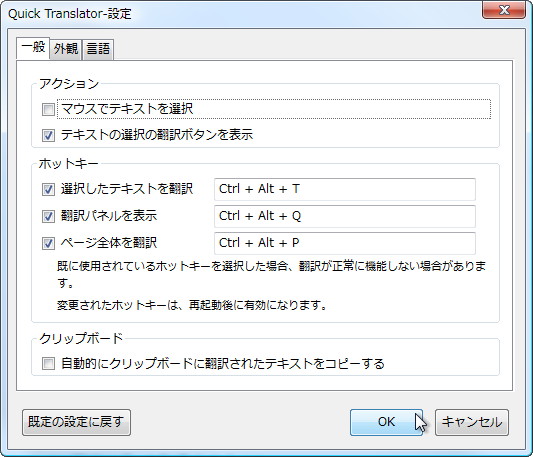The width and height of the screenshot is (533, 457).
Task: Click the Ctrl + Alt + Q hotkey field
Action: pyautogui.click(x=345, y=216)
